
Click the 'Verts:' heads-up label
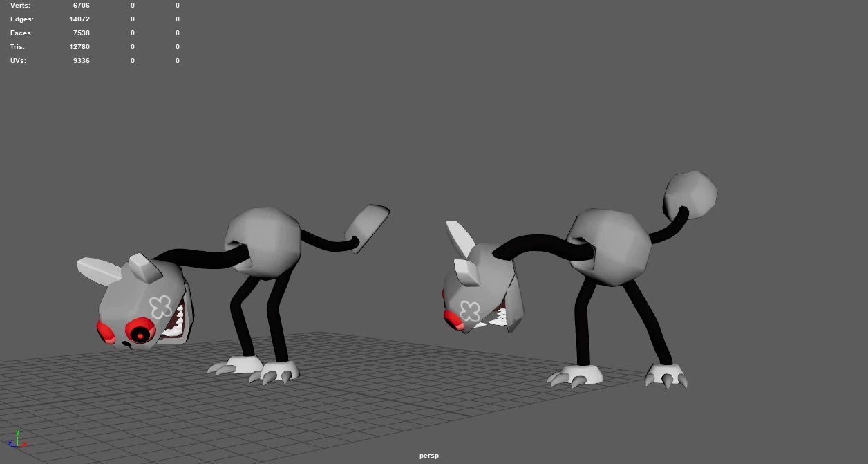coord(21,6)
